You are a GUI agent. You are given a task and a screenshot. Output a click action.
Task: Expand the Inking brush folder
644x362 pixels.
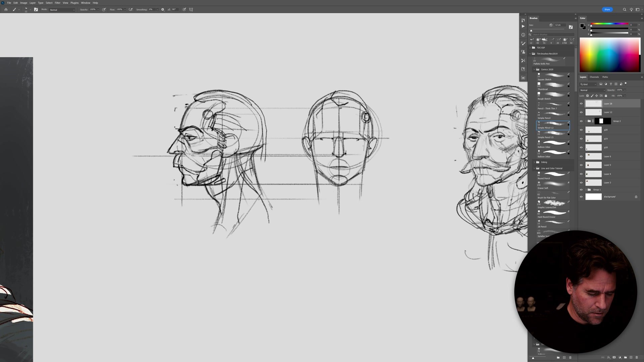coord(534,162)
